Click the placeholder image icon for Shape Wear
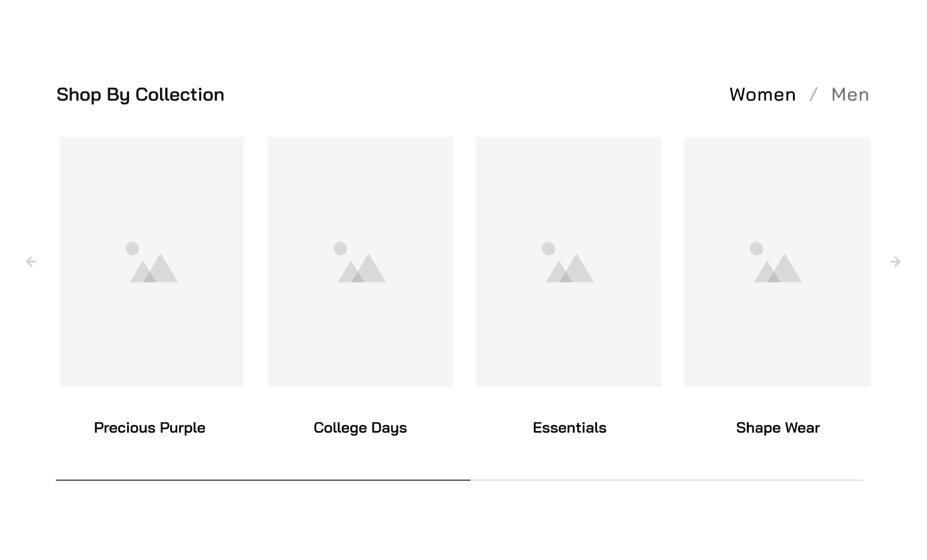The width and height of the screenshot is (927, 560). pyautogui.click(x=777, y=263)
